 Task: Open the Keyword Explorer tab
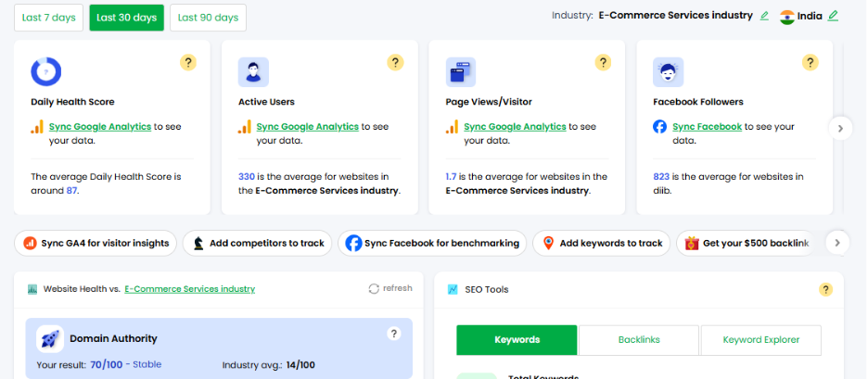[x=761, y=340]
